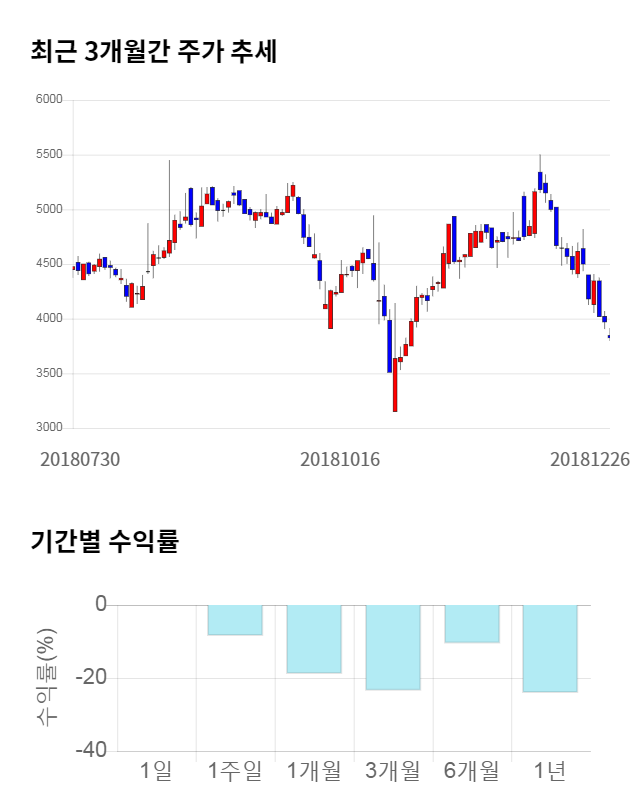Viewport: 640px width, 810px height.
Task: Select the 1년 return bar
Action: pyautogui.click(x=550, y=648)
